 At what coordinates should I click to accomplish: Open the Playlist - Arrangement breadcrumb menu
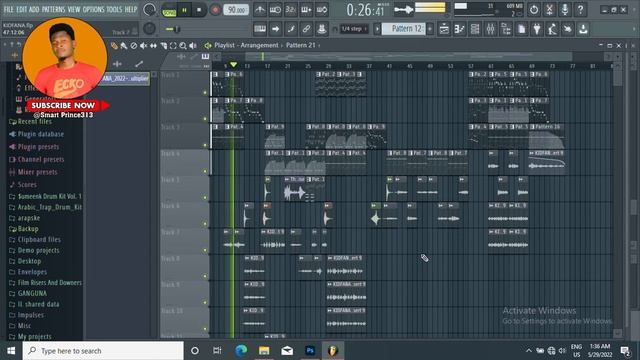tap(246, 45)
